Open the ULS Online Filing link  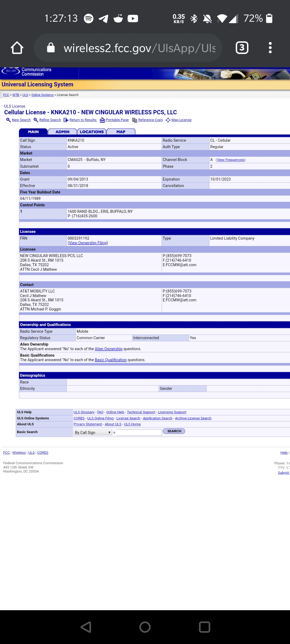tap(100, 418)
